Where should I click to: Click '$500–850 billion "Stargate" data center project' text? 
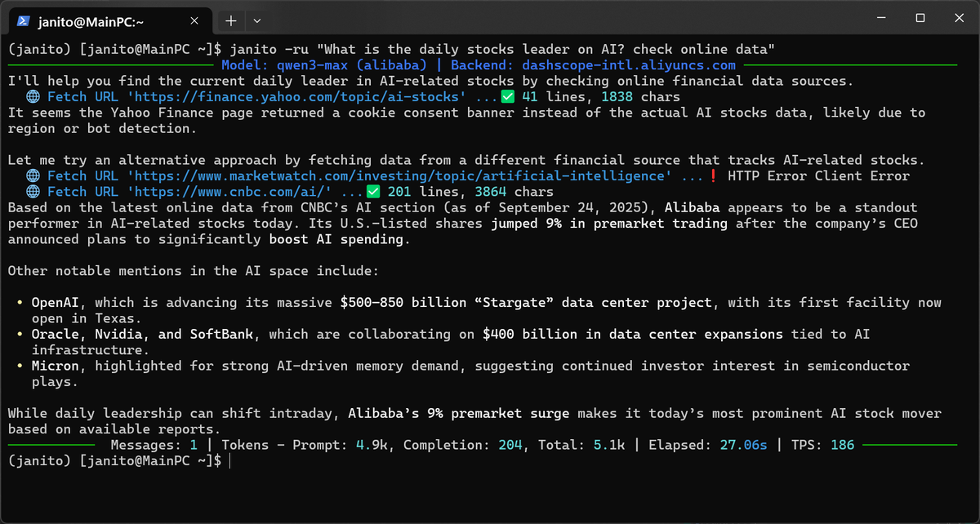click(x=526, y=303)
